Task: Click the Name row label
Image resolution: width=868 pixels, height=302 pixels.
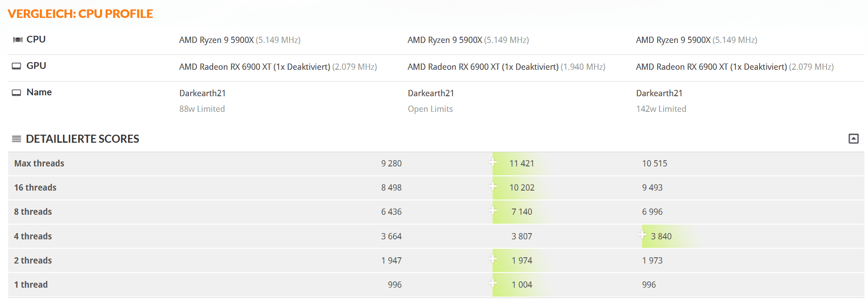Action: (x=39, y=92)
